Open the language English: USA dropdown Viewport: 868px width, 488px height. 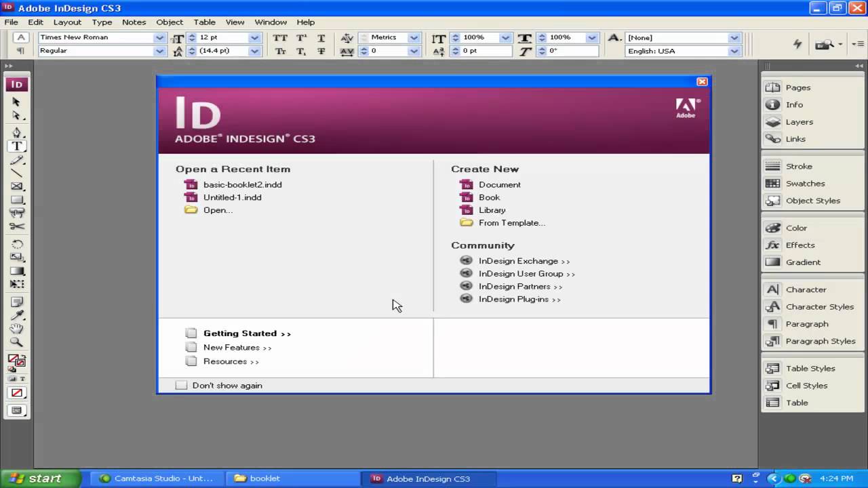pyautogui.click(x=734, y=51)
